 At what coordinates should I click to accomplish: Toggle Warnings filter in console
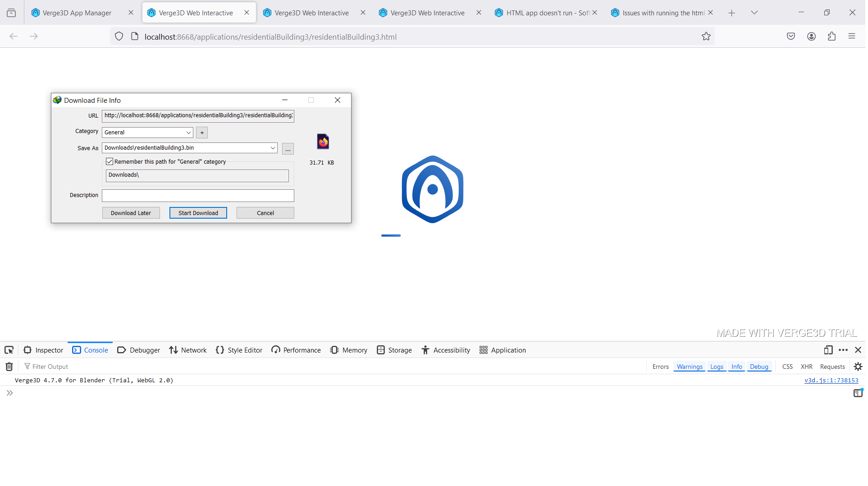click(x=690, y=367)
